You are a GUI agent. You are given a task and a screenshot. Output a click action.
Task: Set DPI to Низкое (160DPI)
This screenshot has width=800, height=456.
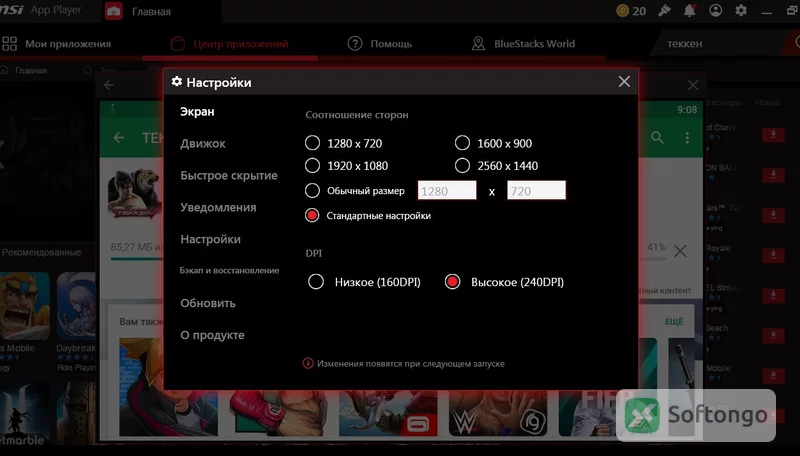316,282
